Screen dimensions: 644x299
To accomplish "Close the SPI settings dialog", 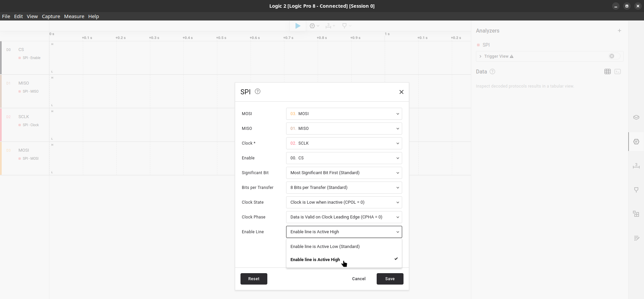I will 401,92.
